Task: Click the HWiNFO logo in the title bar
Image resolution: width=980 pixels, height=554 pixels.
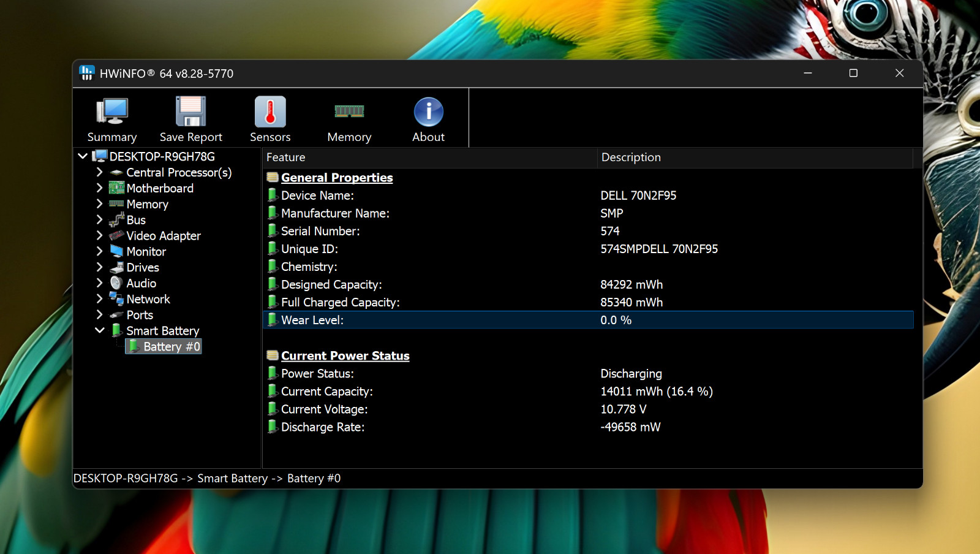Action: coord(87,73)
